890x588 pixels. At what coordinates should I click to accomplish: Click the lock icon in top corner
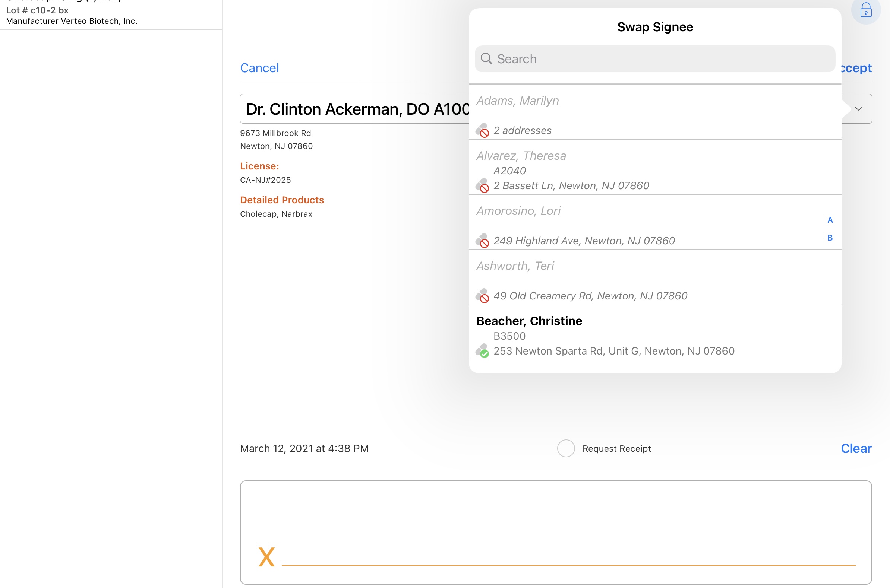pyautogui.click(x=866, y=10)
